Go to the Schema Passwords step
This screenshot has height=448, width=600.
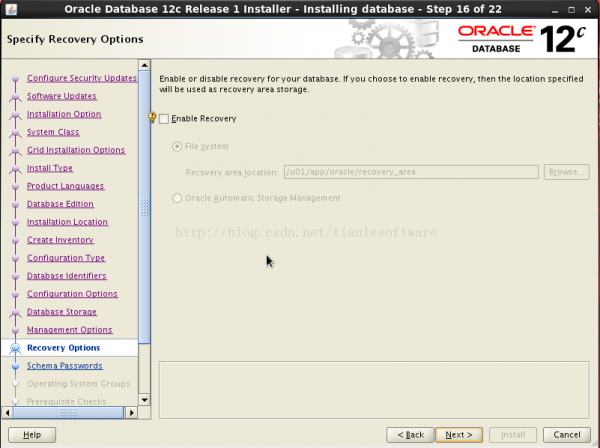65,366
